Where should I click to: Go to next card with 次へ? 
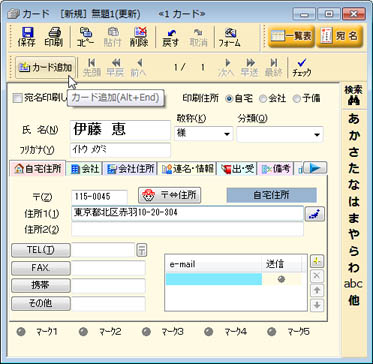pos(227,68)
